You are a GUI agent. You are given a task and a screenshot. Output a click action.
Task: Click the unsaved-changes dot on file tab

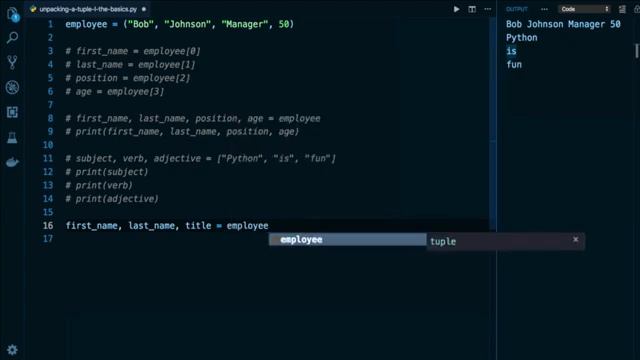144,9
